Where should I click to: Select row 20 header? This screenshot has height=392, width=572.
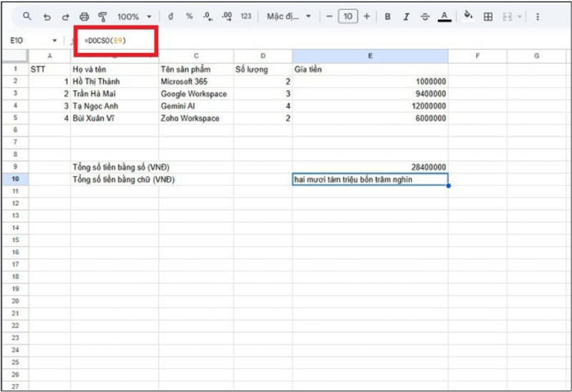pos(15,301)
